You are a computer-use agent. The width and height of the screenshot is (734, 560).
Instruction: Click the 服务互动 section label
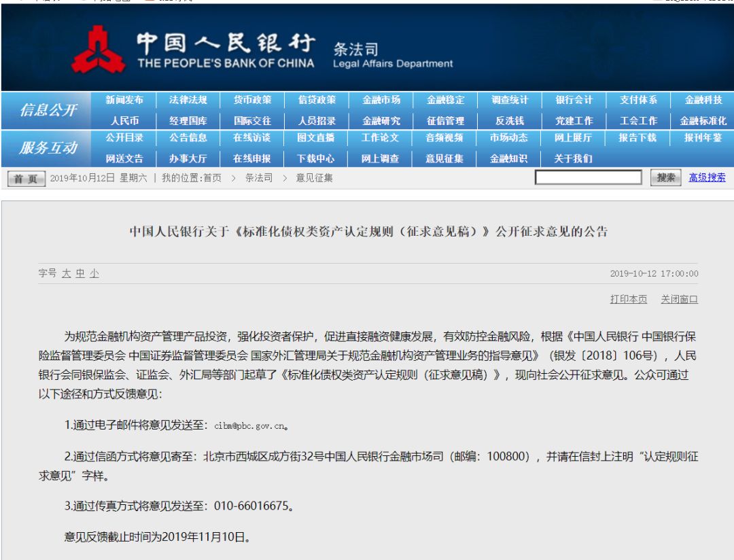(x=48, y=148)
